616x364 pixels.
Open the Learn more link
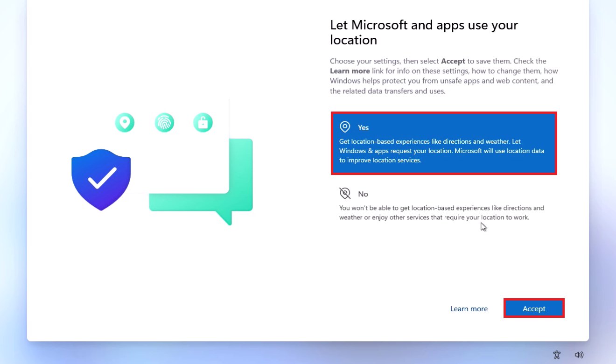pyautogui.click(x=469, y=308)
